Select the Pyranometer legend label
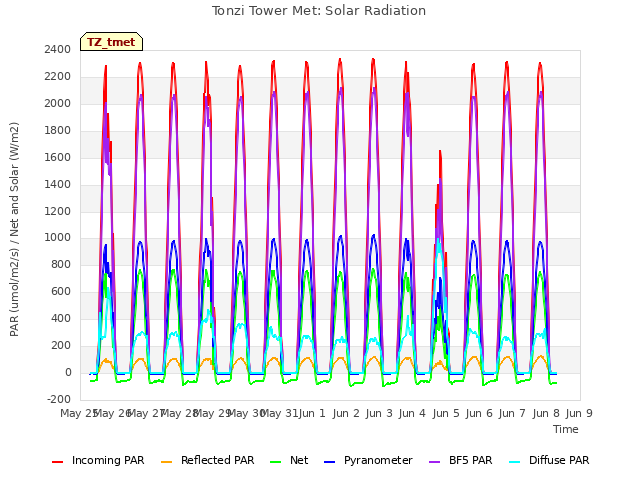 (378, 460)
